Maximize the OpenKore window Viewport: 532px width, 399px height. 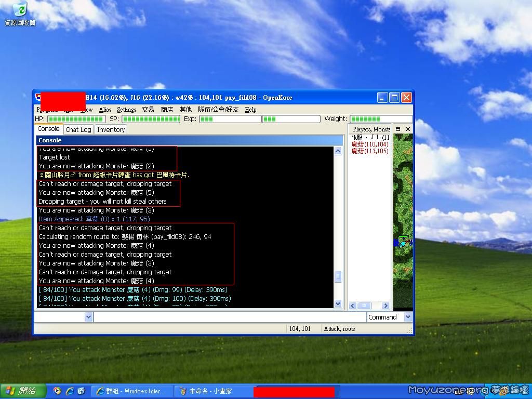pyautogui.click(x=394, y=98)
